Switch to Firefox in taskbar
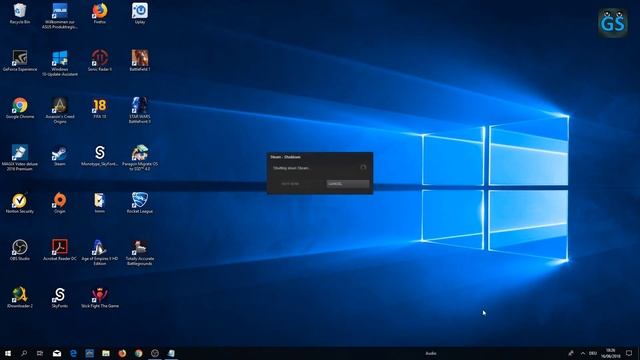 coord(122,353)
